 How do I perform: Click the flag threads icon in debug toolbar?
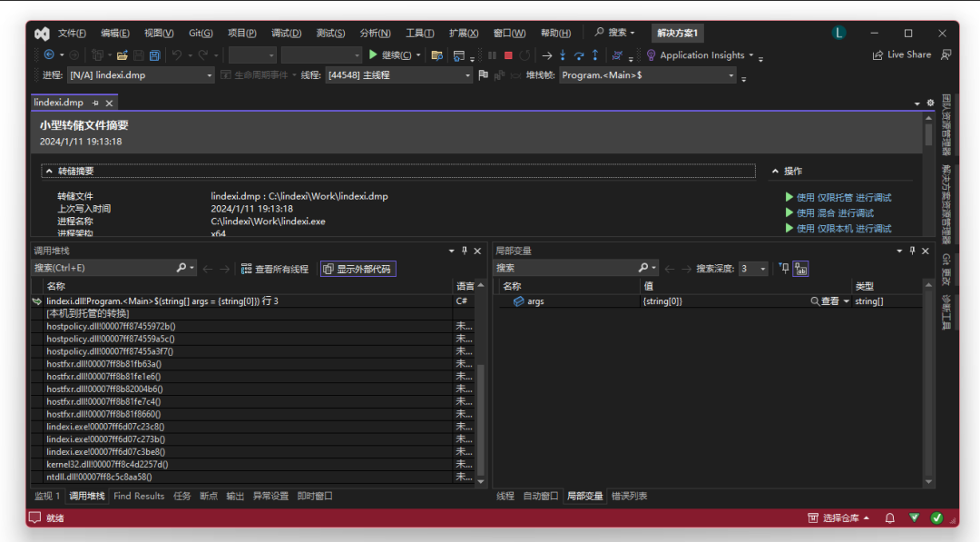point(483,75)
